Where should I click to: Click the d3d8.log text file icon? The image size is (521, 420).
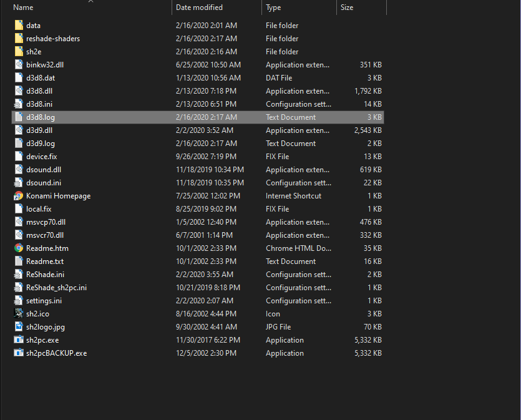(19, 117)
